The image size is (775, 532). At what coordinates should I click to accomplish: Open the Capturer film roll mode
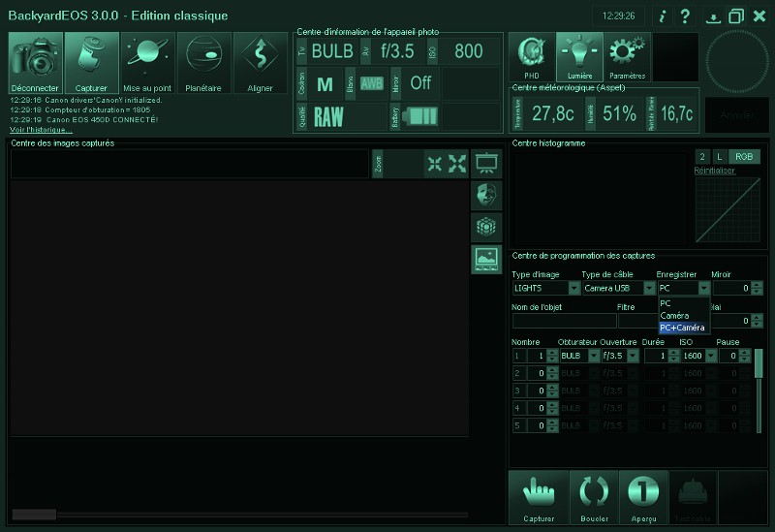click(x=91, y=63)
